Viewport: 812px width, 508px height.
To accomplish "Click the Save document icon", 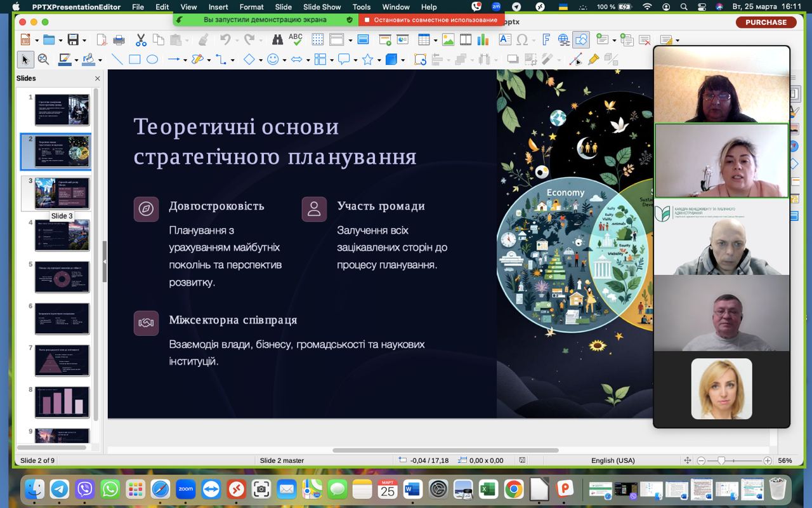I will 73,40.
